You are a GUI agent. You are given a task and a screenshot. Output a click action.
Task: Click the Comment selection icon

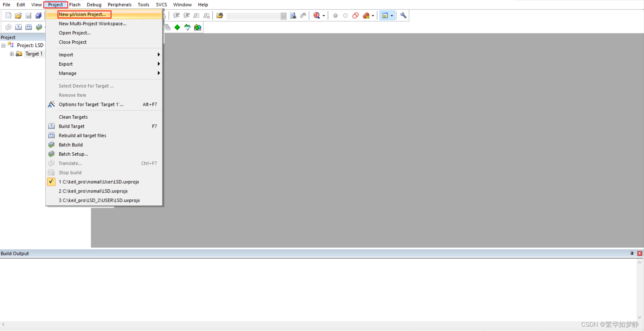point(197,15)
